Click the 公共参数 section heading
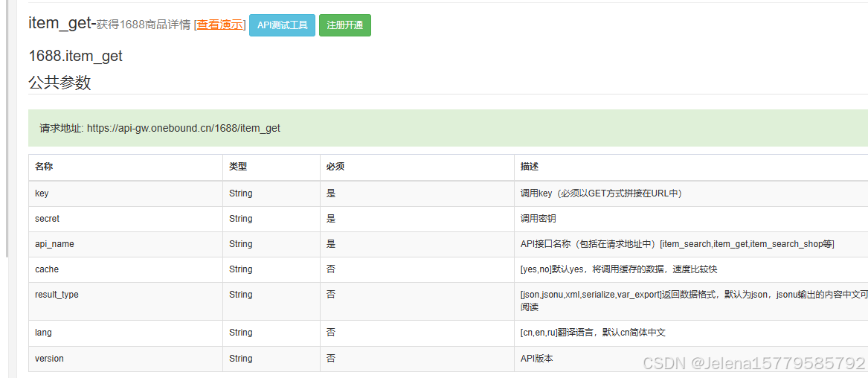Viewport: 868px width, 378px height. [60, 83]
